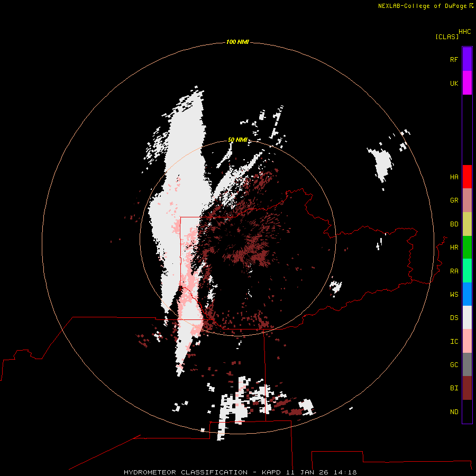Click the RF legend label
Viewport: 476px width, 476px height.
tap(454, 59)
